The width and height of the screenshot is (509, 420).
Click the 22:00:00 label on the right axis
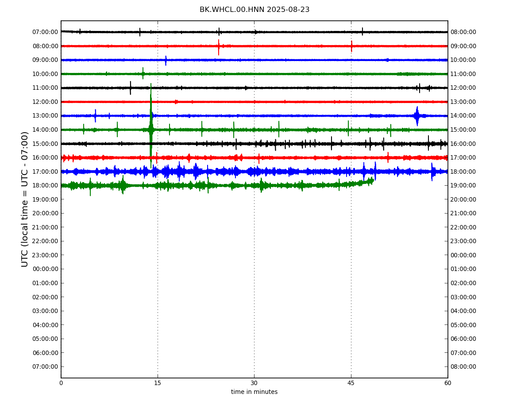pos(463,227)
